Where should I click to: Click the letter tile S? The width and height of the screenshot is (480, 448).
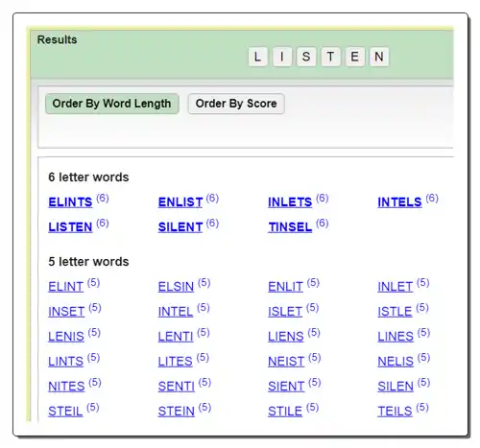coord(306,57)
